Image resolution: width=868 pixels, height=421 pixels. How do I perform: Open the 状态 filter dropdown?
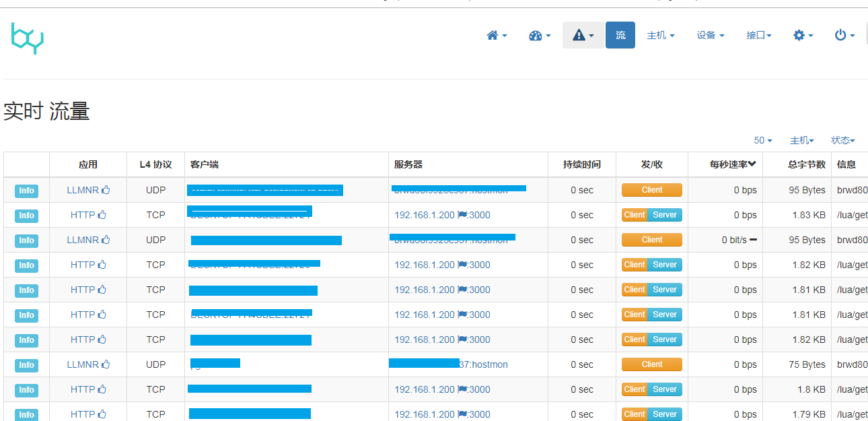(x=842, y=141)
